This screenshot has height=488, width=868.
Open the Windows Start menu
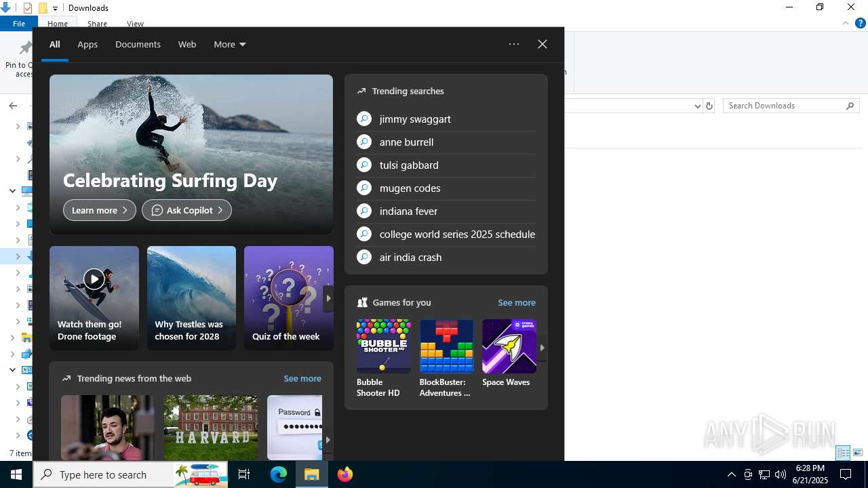16,474
